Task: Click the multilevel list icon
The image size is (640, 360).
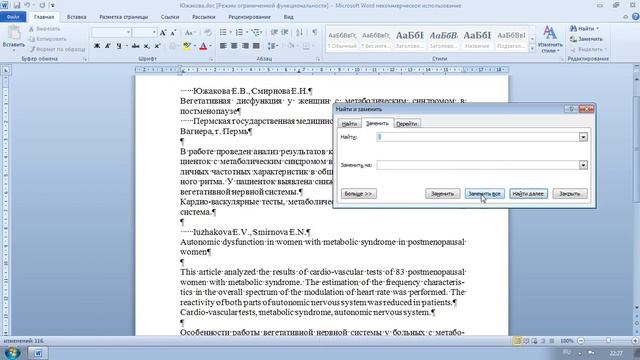Action: pyautogui.click(x=256, y=32)
